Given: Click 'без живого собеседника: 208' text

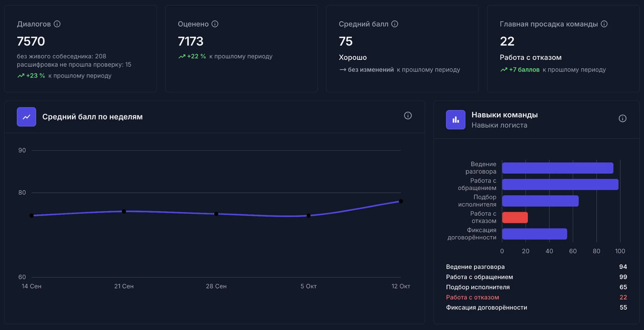Looking at the screenshot, I should click(61, 56).
